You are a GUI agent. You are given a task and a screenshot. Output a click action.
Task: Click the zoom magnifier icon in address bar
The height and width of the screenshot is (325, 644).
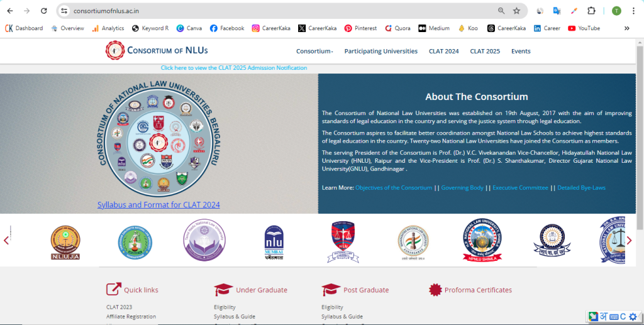[x=501, y=11]
